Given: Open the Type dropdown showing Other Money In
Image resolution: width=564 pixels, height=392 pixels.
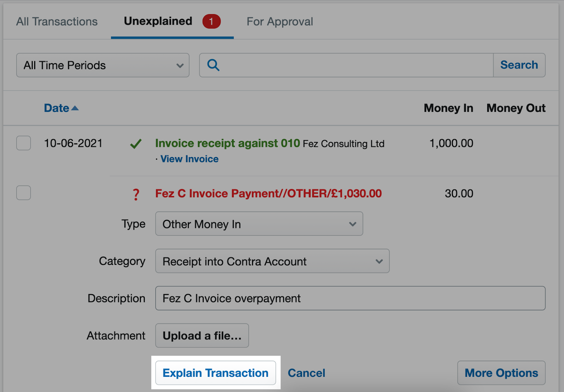Looking at the screenshot, I should pos(259,224).
